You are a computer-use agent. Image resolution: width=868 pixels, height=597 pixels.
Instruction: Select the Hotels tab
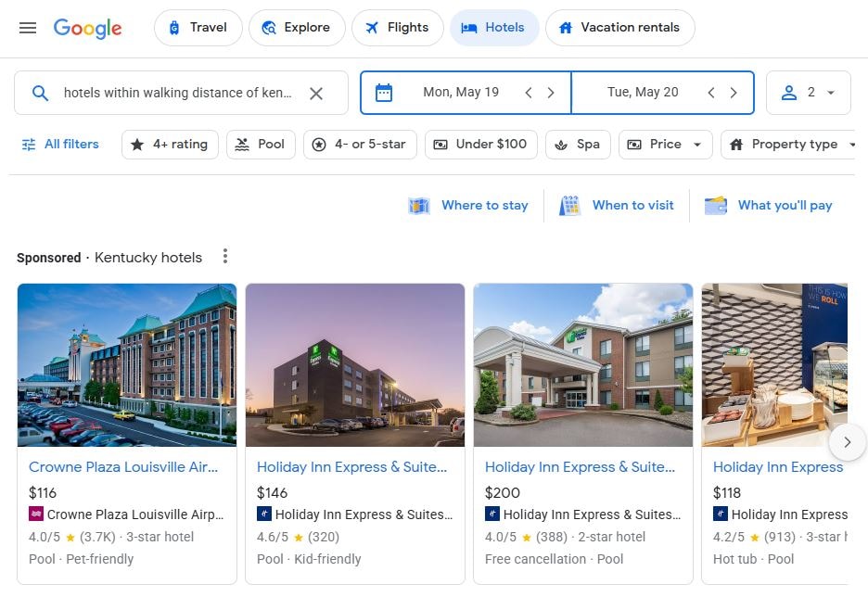[494, 28]
